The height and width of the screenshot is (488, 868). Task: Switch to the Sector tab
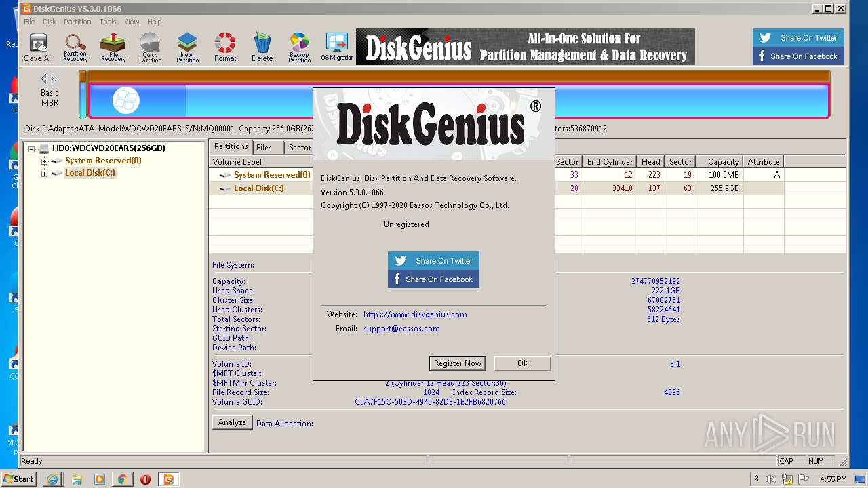pos(300,147)
